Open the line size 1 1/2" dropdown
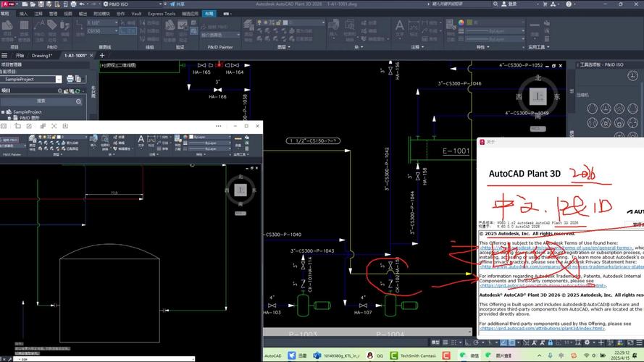The width and height of the screenshot is (644, 362). (x=102, y=23)
